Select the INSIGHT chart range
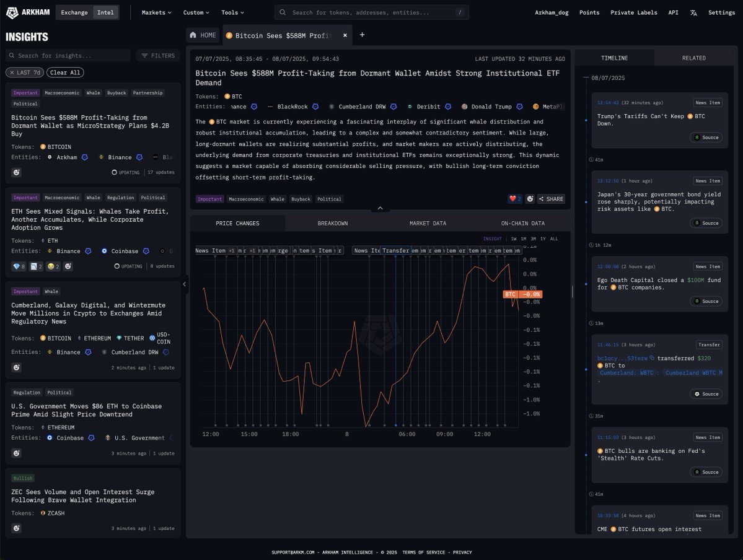Screen dimensions: 743x560 tap(492, 238)
